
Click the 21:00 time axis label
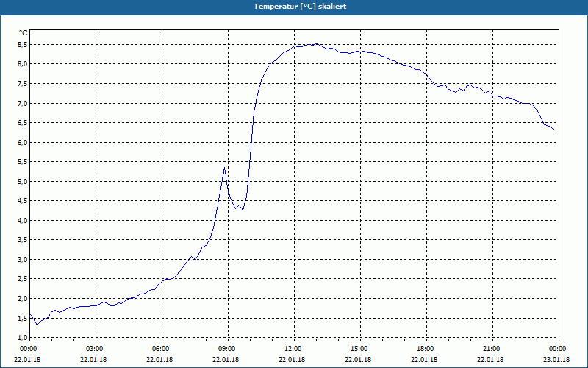(491, 349)
